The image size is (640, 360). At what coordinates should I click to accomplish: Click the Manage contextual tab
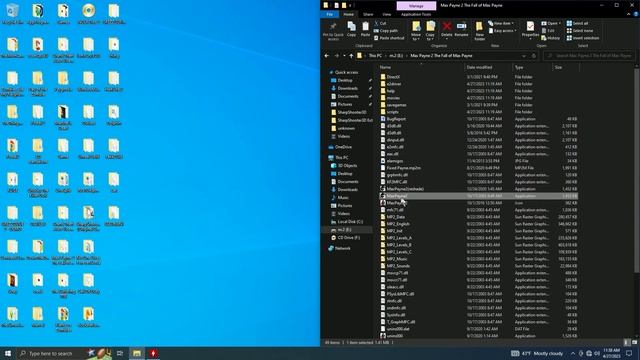point(416,6)
